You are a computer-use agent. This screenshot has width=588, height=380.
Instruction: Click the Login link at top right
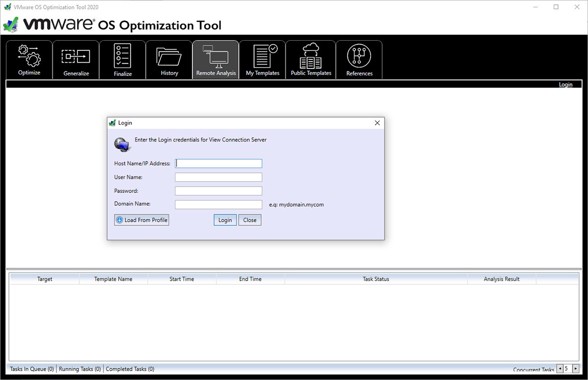coord(565,84)
